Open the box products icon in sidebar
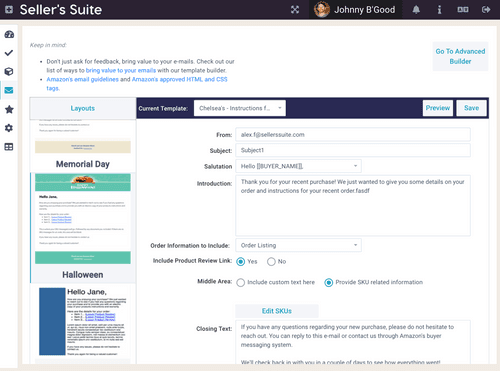This screenshot has height=371, width=500. pyautogui.click(x=9, y=71)
